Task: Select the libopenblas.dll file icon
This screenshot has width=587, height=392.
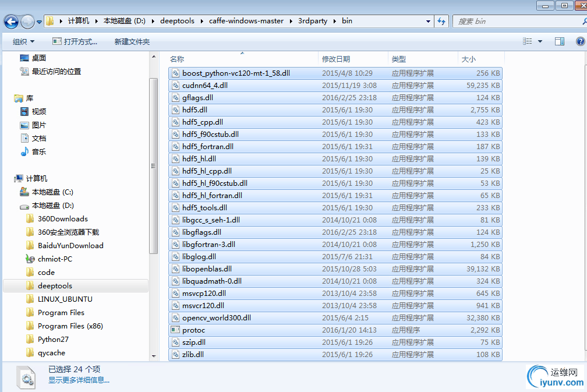Action: [175, 269]
